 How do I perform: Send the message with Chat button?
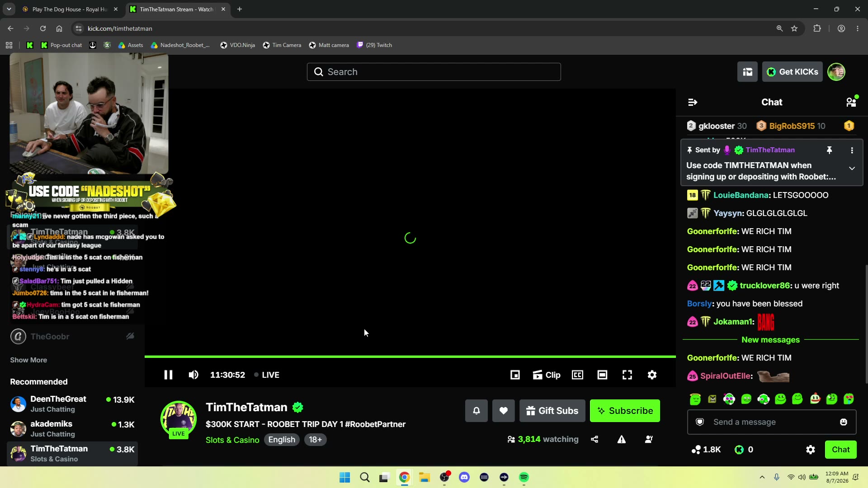841,450
